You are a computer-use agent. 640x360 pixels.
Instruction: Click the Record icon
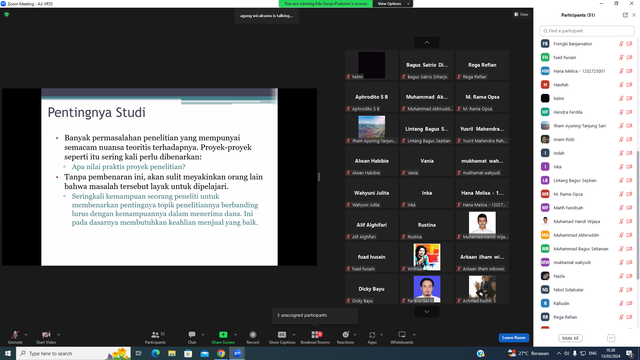tap(253, 335)
